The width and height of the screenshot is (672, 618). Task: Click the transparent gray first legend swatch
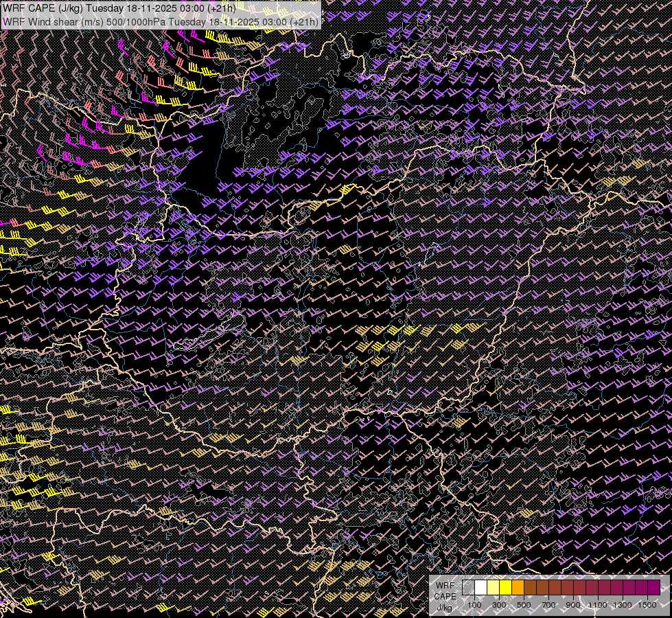click(x=468, y=588)
